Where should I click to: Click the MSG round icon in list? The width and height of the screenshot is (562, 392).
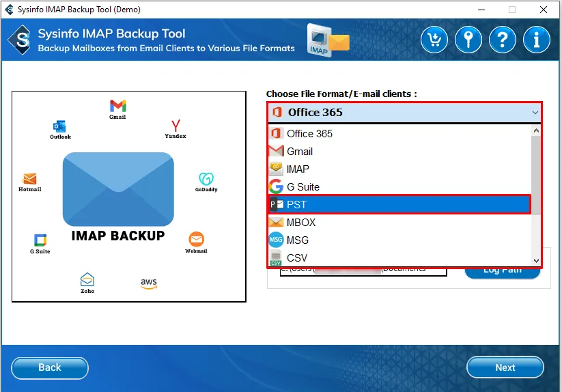pos(276,240)
